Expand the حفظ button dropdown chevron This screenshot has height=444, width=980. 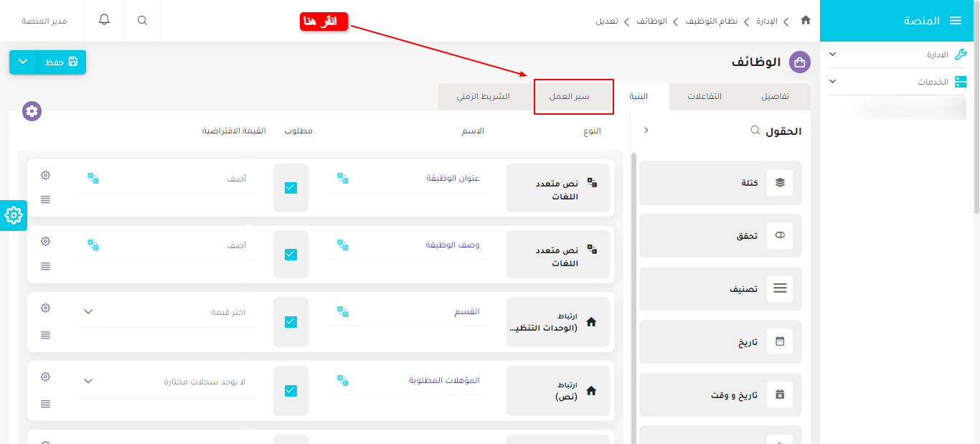click(22, 62)
